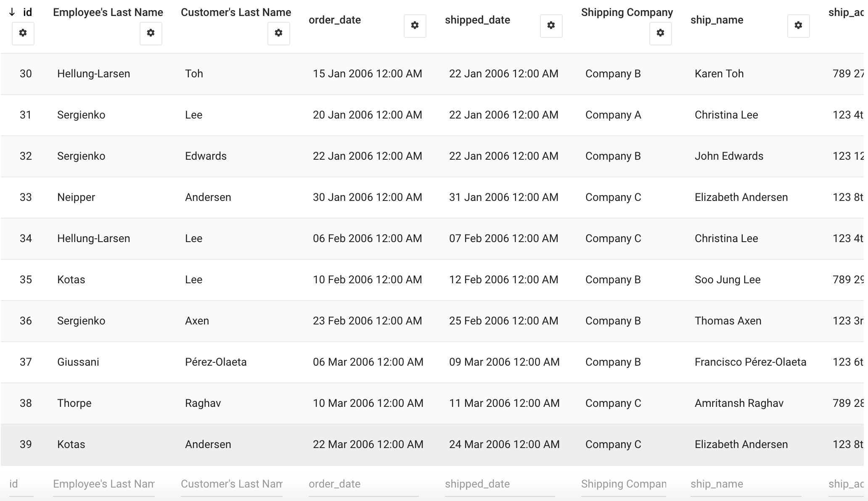Sort by shipped_date column header
The width and height of the screenshot is (868, 501).
[x=477, y=20]
